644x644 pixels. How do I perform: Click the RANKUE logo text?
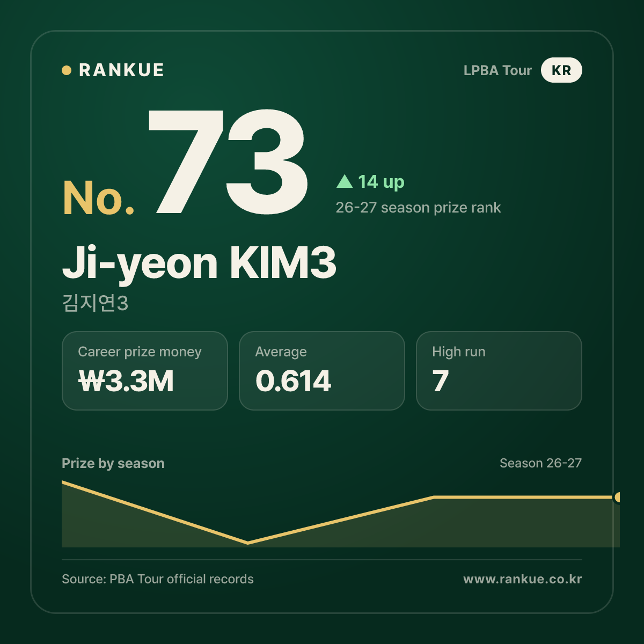121,70
